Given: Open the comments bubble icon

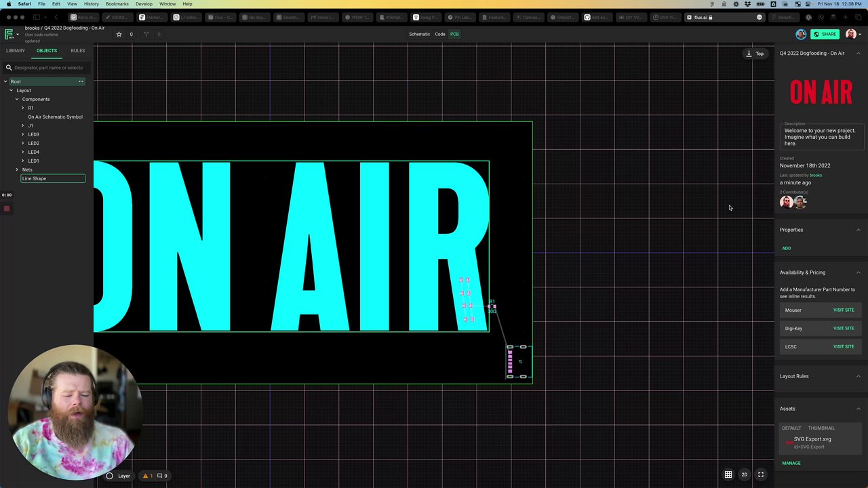Looking at the screenshot, I should point(159,476).
